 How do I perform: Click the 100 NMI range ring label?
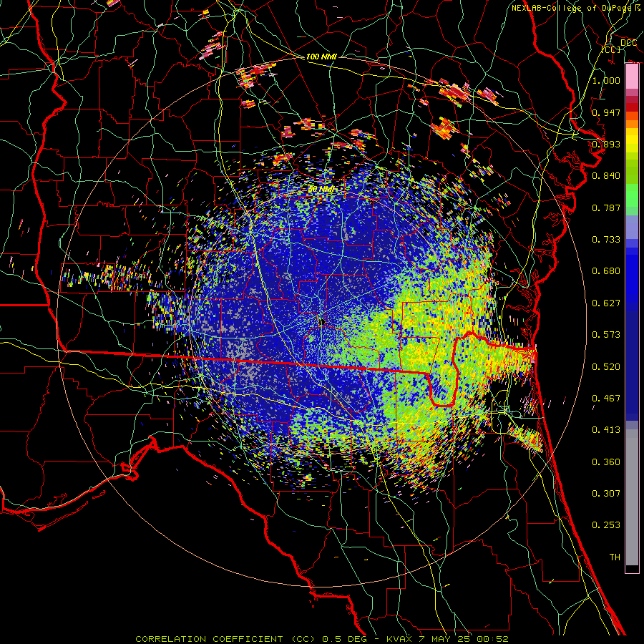click(321, 57)
